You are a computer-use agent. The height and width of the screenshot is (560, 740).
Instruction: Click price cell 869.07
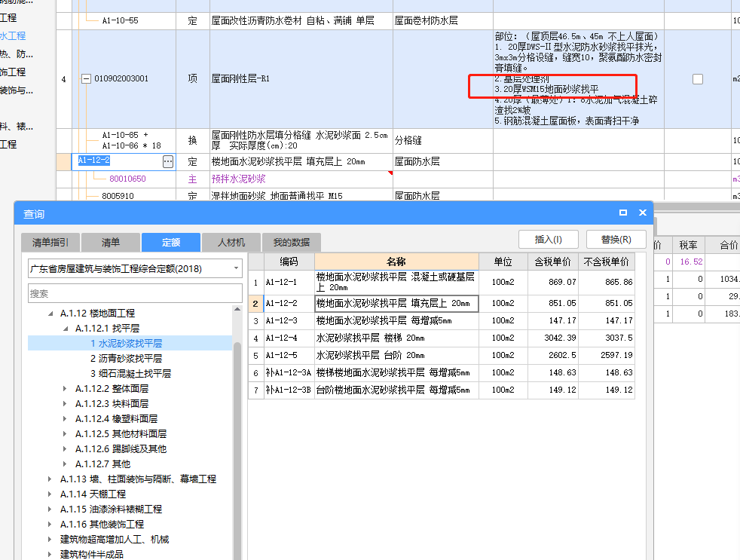coord(553,282)
